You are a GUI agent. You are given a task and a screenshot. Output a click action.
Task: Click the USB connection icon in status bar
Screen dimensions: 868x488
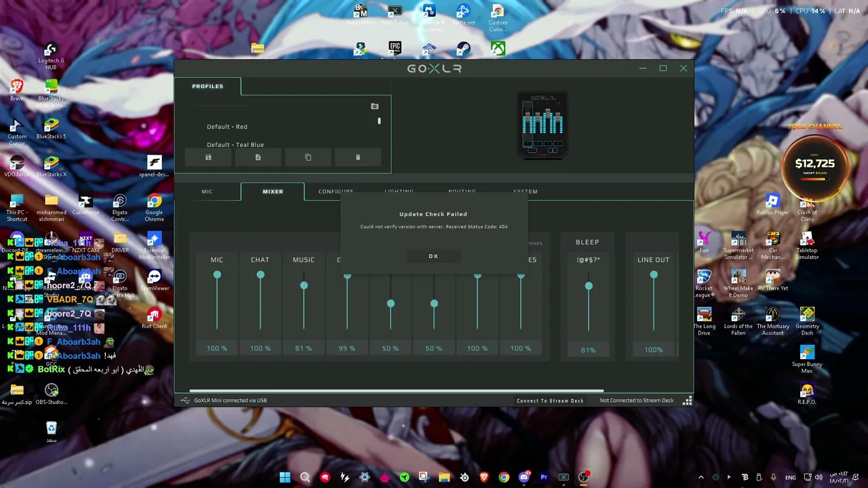click(x=184, y=401)
